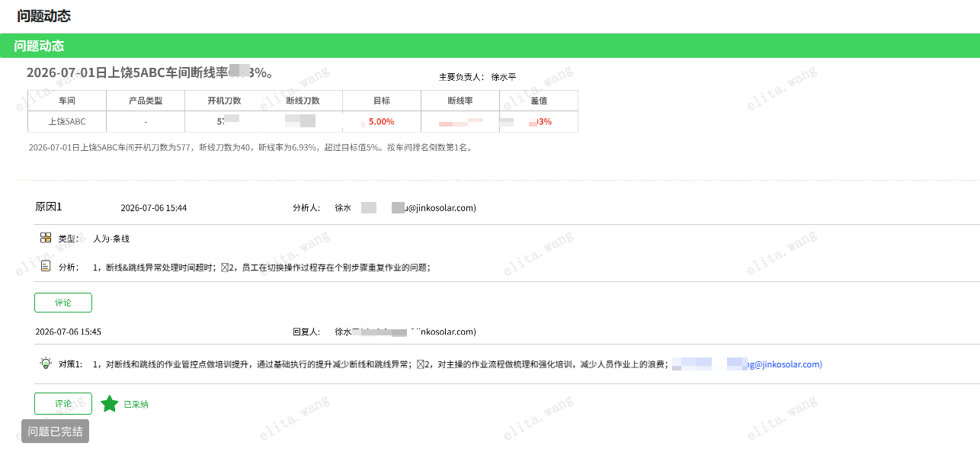Click the 问题已完结 button
This screenshot has height=452, width=980.
(x=55, y=431)
